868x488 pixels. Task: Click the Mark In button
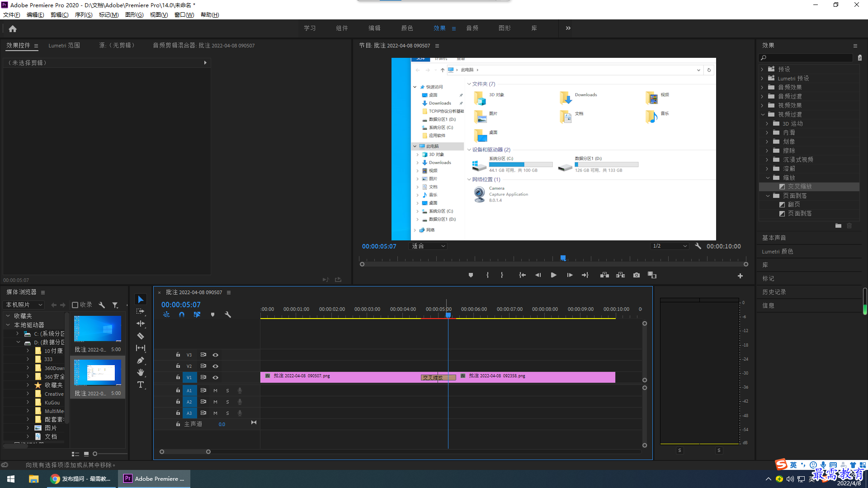(x=487, y=275)
